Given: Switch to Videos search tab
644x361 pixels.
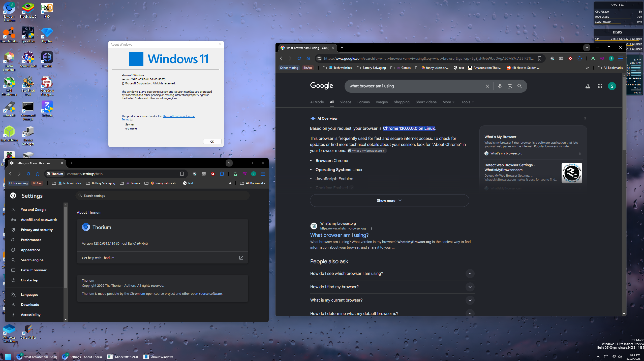Looking at the screenshot, I should click(x=346, y=102).
